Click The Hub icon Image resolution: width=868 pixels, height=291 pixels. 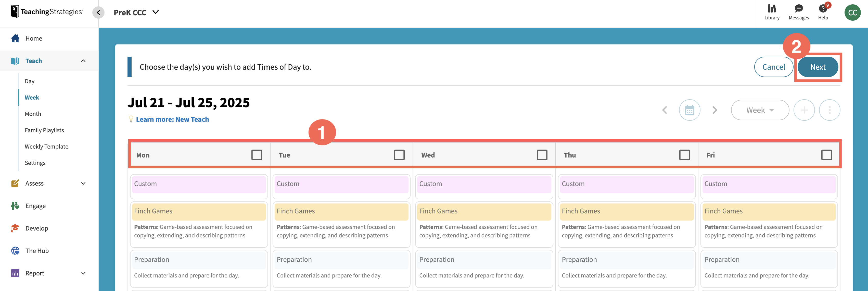coord(15,250)
